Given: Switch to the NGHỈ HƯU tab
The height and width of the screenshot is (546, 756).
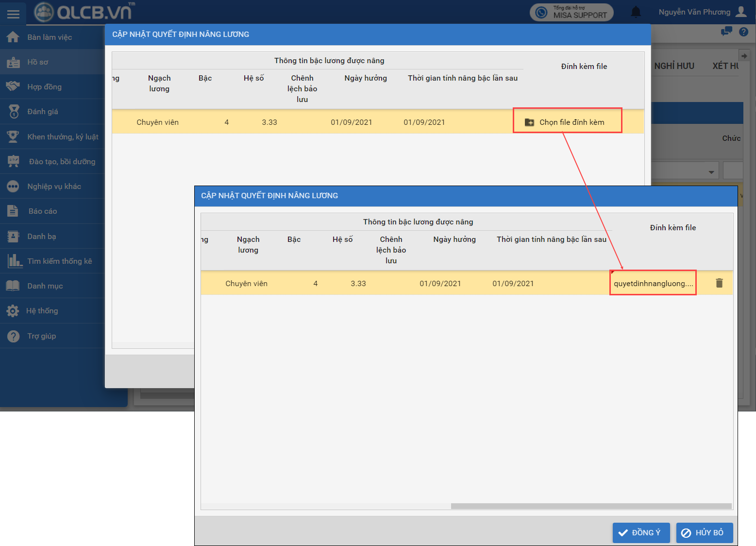Looking at the screenshot, I should click(674, 66).
